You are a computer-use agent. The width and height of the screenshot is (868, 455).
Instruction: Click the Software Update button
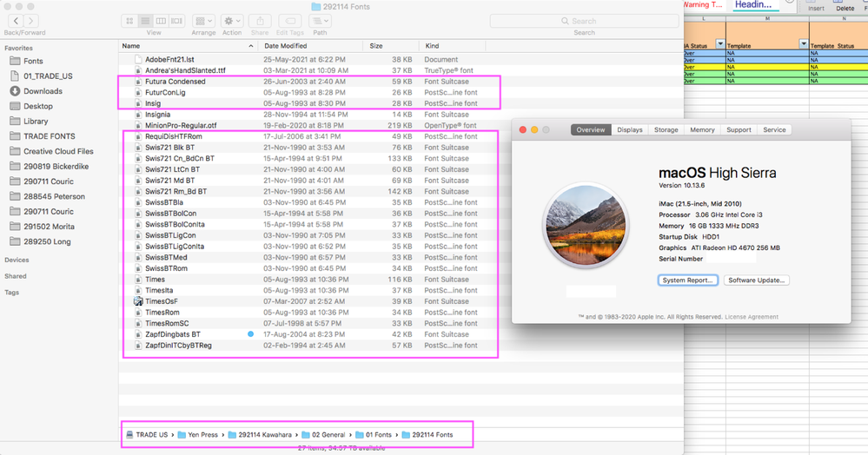pos(756,280)
